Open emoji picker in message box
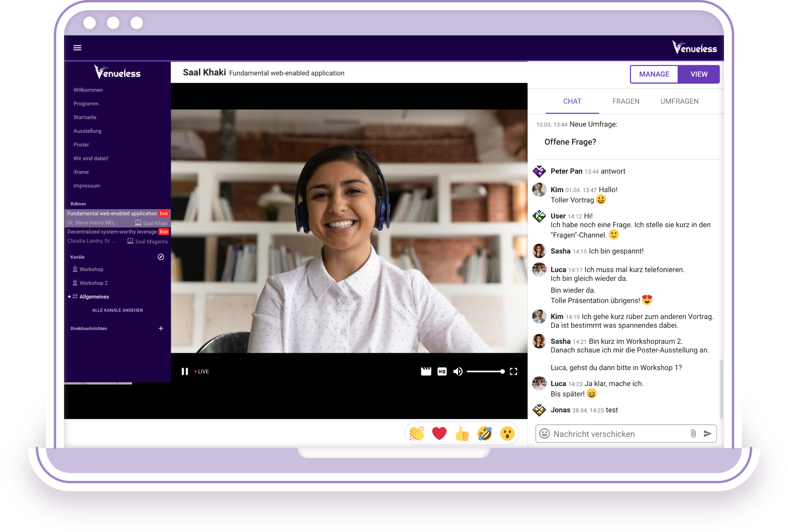 [544, 433]
